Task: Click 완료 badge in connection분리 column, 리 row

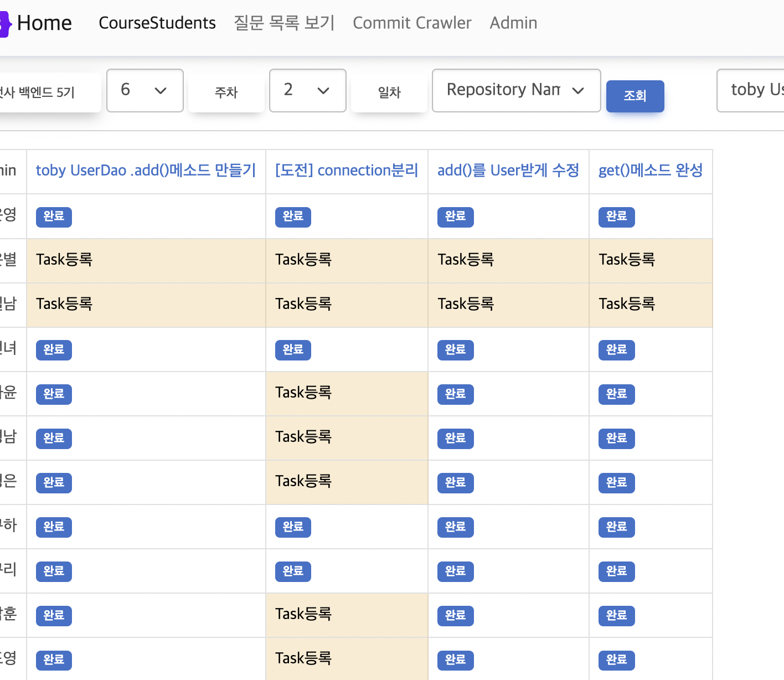Action: pos(293,571)
